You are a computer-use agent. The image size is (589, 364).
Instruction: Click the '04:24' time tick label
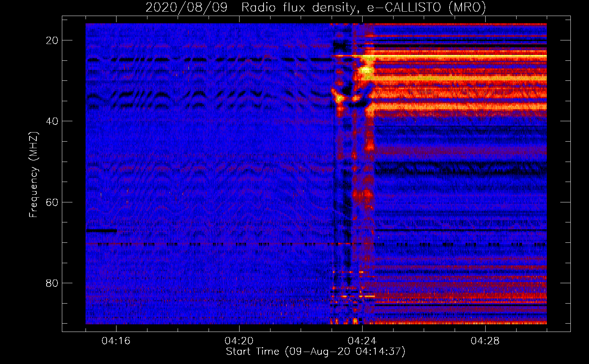[362, 341]
